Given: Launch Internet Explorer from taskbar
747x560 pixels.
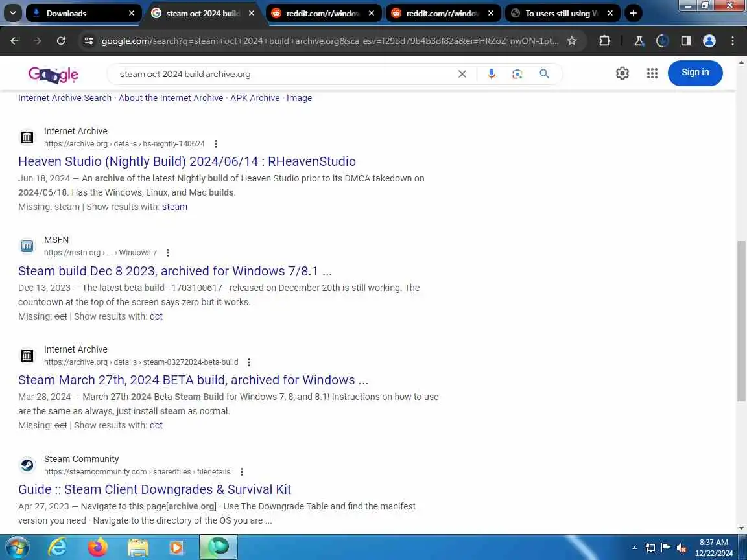Looking at the screenshot, I should pyautogui.click(x=58, y=548).
